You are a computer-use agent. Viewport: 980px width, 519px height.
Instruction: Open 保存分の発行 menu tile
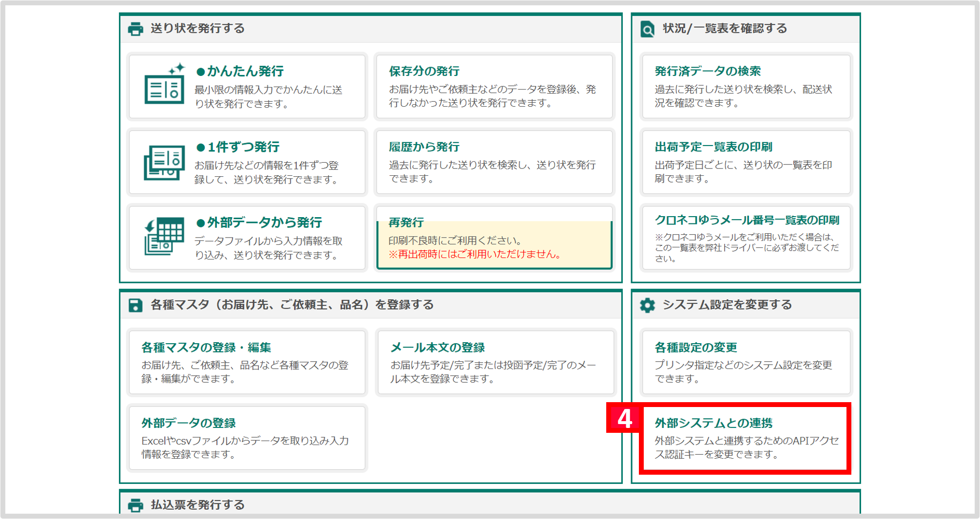[x=494, y=87]
